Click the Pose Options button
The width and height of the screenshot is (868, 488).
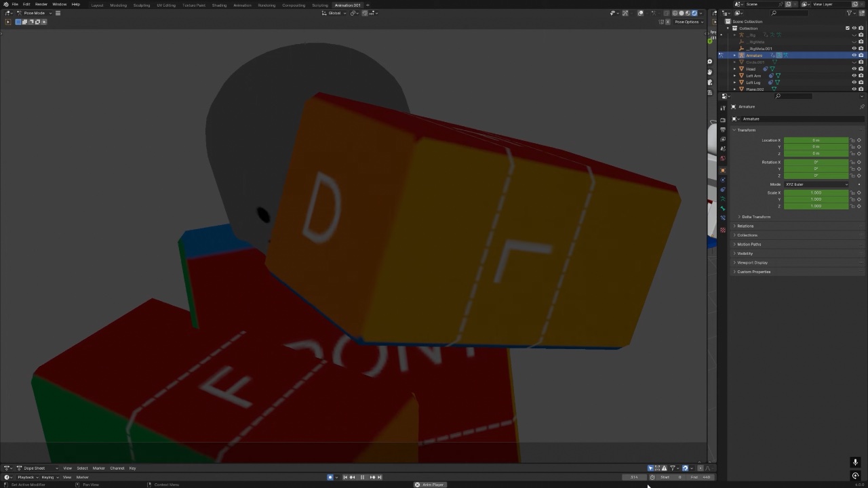[688, 21]
